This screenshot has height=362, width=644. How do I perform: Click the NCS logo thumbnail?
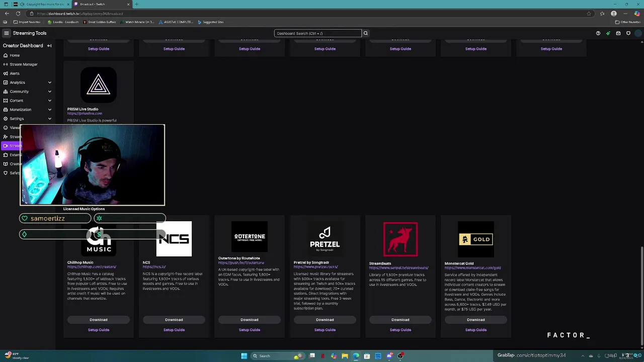(x=174, y=239)
